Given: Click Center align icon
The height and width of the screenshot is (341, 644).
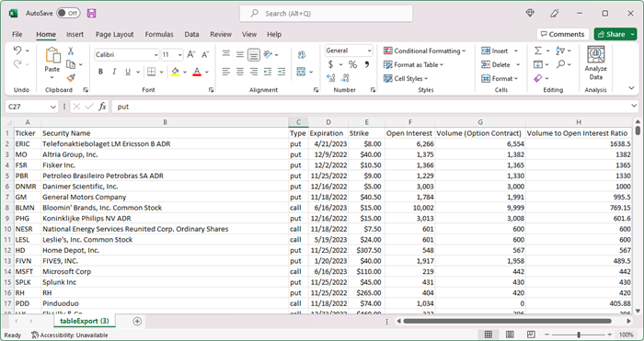Looking at the screenshot, I should [x=240, y=72].
